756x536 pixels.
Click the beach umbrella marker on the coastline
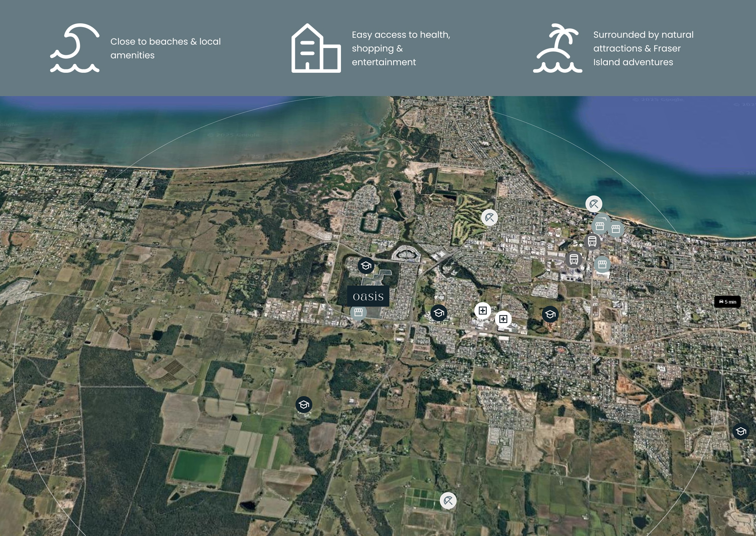594,204
